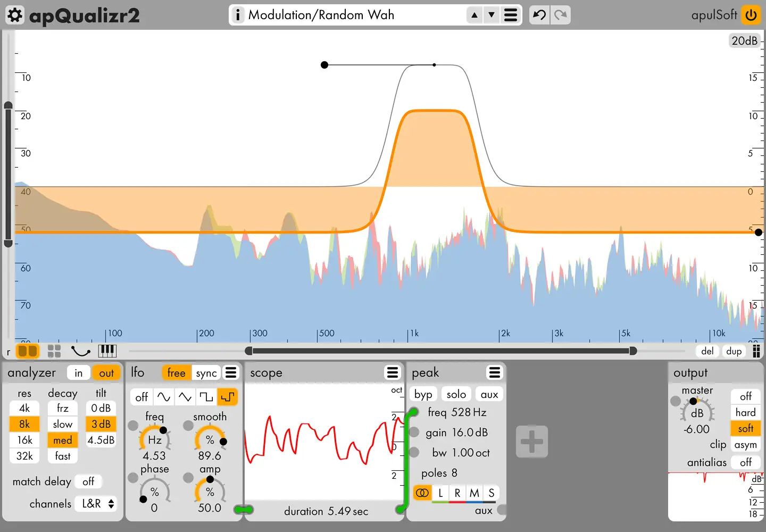This screenshot has width=766, height=532.
Task: Click the peak gain 16.0 dB value
Action: (x=470, y=433)
